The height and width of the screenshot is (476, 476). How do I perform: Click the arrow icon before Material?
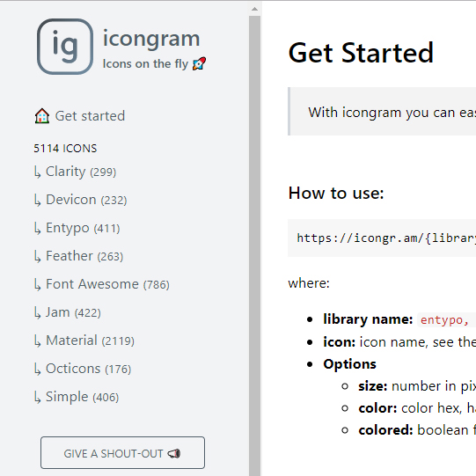[x=37, y=341]
